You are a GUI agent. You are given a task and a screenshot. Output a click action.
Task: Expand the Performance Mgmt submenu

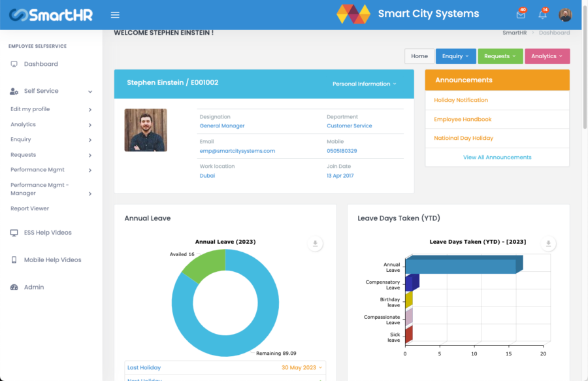[90, 171]
